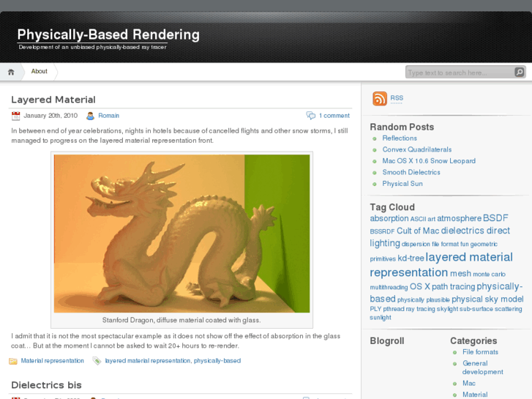
Task: Select the pthread tag
Action: (394, 309)
